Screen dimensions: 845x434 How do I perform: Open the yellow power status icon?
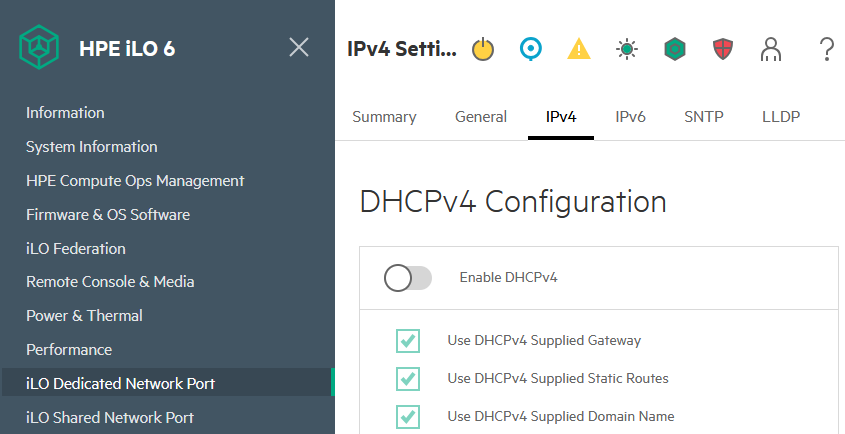coord(483,49)
